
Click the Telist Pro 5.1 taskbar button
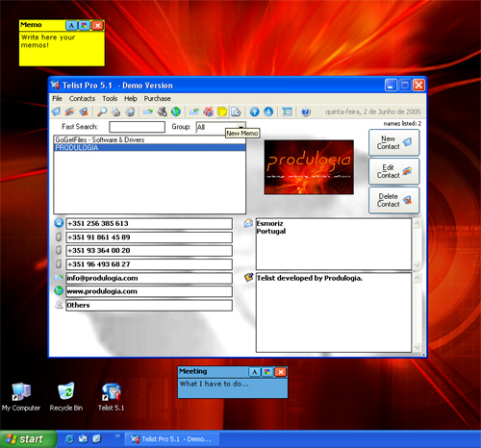click(172, 439)
